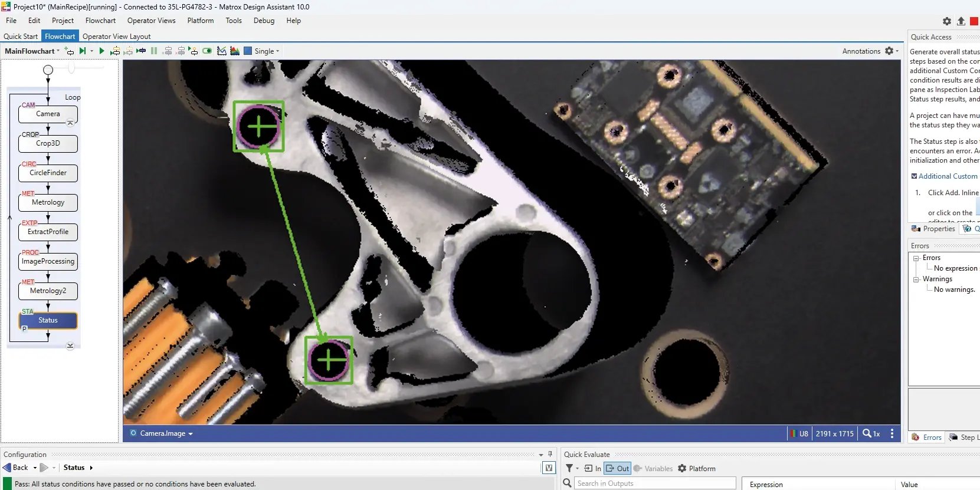This screenshot has height=490, width=980.
Task: Select the ExtractProfile step in flowchart
Action: 48,232
